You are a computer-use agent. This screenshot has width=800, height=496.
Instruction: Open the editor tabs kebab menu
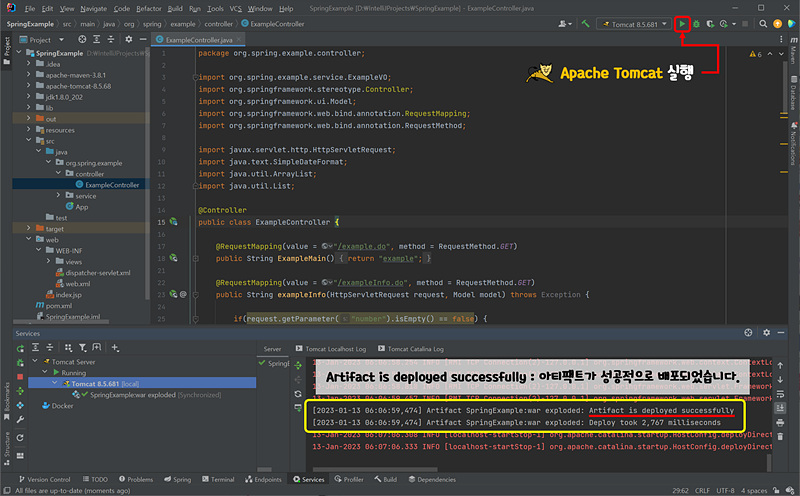click(x=781, y=39)
